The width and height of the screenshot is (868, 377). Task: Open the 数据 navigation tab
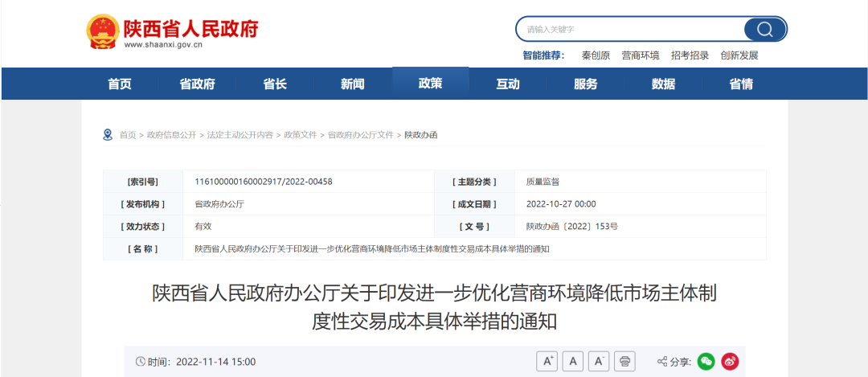[663, 84]
